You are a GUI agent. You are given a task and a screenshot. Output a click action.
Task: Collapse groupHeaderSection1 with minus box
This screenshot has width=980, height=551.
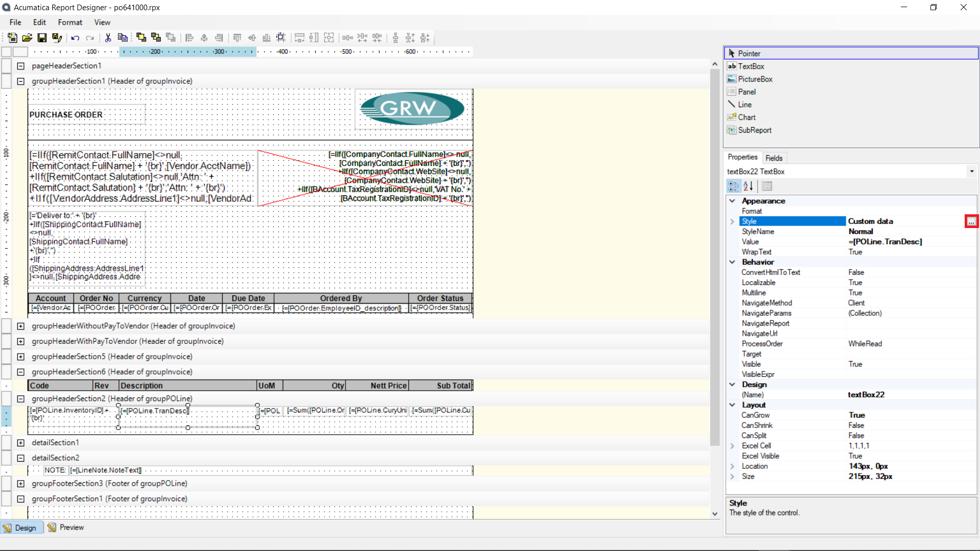(21, 81)
